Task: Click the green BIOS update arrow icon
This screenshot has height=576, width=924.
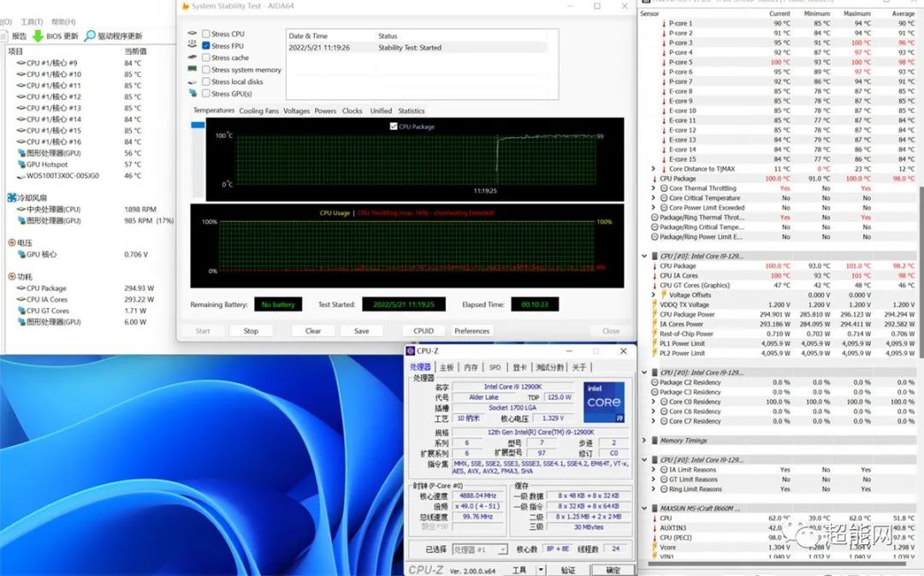Action: coord(38,36)
